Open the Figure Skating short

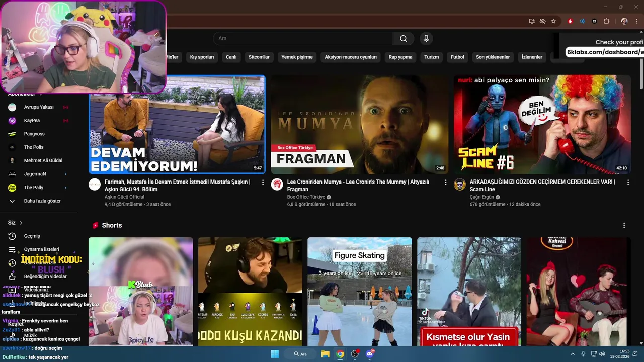[359, 292]
